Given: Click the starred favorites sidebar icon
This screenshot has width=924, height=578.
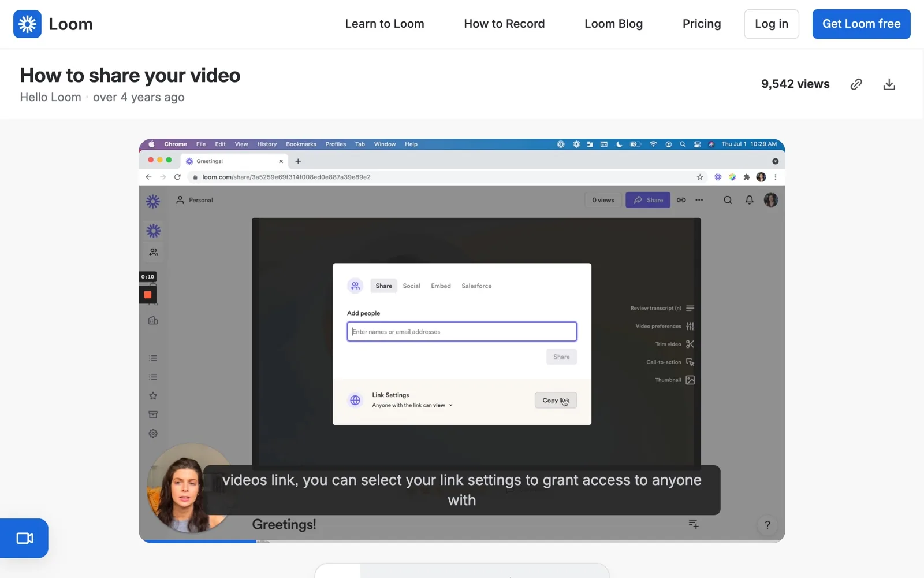Looking at the screenshot, I should [x=153, y=396].
